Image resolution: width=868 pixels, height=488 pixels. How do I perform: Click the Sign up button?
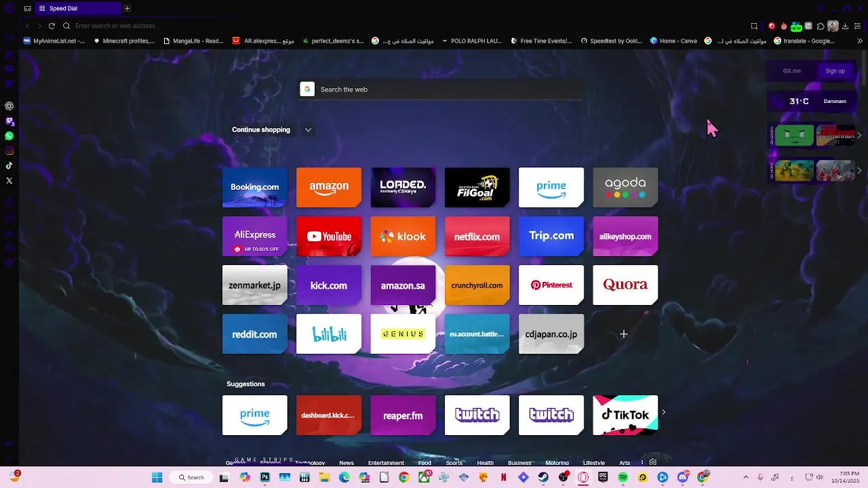[835, 70]
